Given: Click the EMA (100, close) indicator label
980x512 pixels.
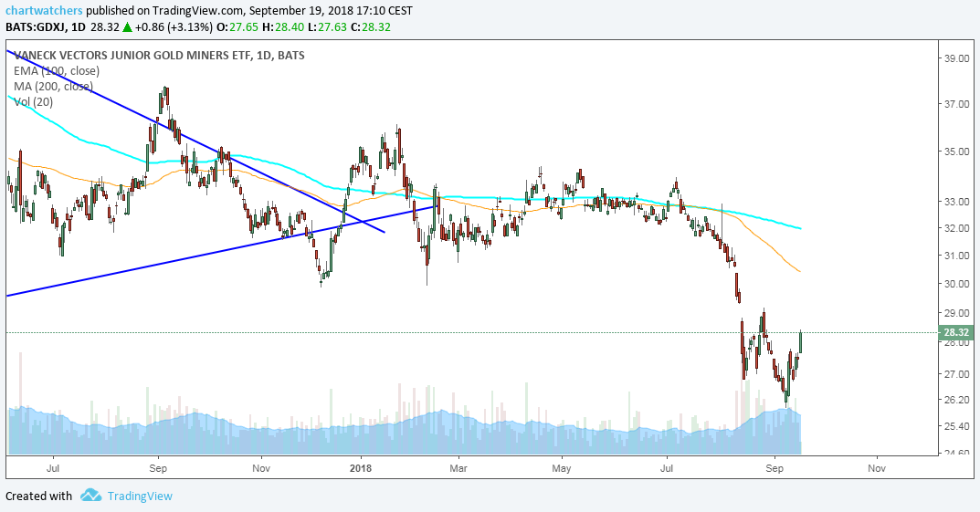Looking at the screenshot, I should point(57,70).
